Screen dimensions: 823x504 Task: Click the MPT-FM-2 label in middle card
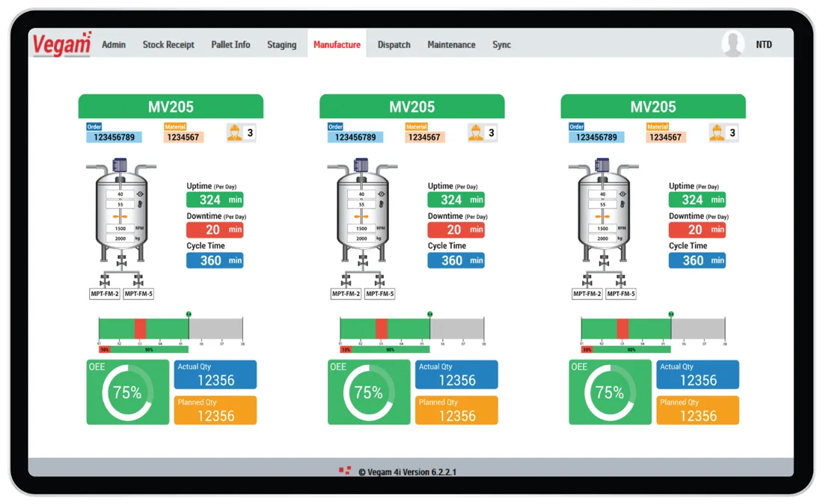point(346,294)
